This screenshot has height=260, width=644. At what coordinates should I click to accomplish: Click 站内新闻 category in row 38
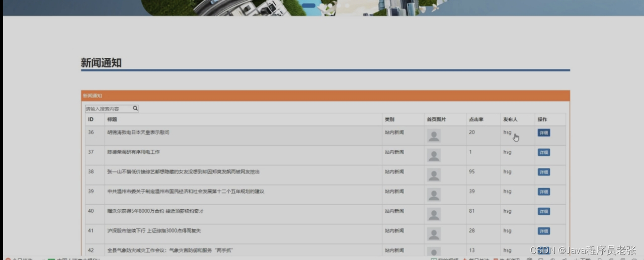coord(394,171)
